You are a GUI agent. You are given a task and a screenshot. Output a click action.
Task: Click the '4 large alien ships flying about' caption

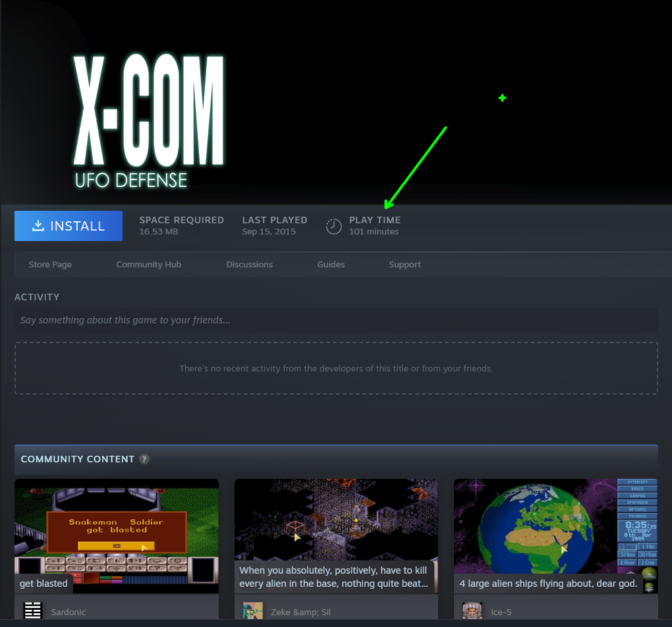coord(548,584)
